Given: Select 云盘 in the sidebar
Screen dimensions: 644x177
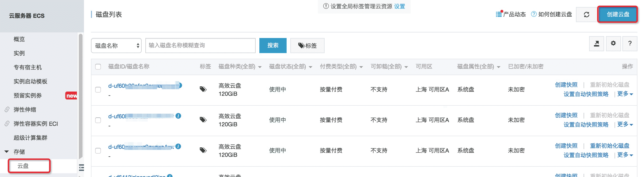Looking at the screenshot, I should click(23, 166).
